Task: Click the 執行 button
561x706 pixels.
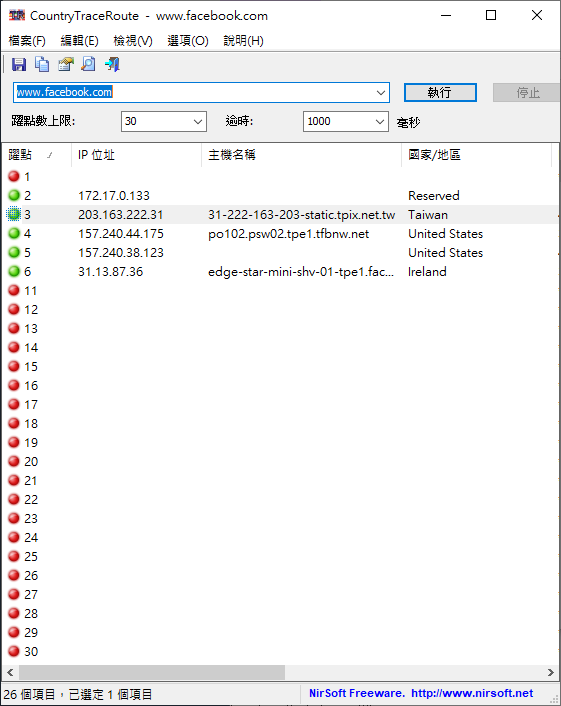Action: click(x=440, y=93)
